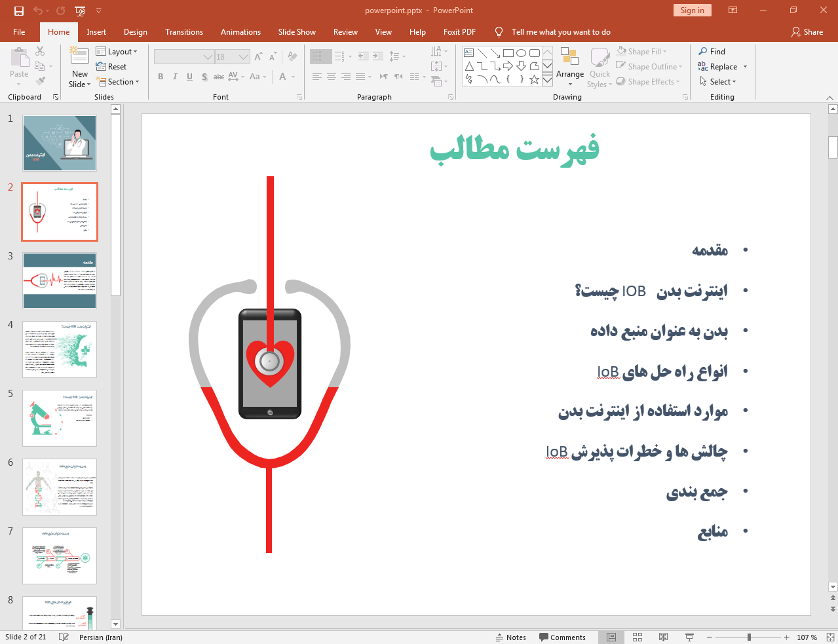The width and height of the screenshot is (838, 644).
Task: Start Slide Show from status bar icon
Action: point(689,637)
